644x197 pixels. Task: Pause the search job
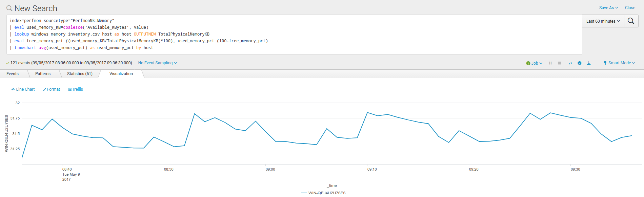pos(550,63)
